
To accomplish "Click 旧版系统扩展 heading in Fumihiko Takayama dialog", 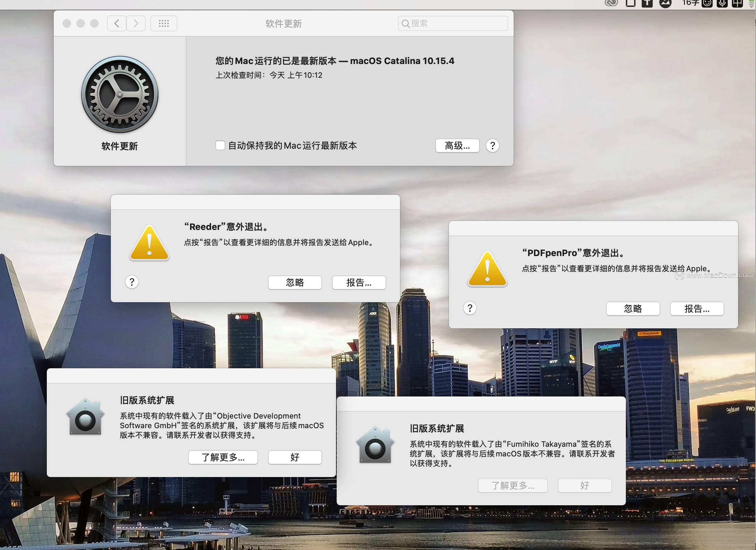I will (x=437, y=429).
